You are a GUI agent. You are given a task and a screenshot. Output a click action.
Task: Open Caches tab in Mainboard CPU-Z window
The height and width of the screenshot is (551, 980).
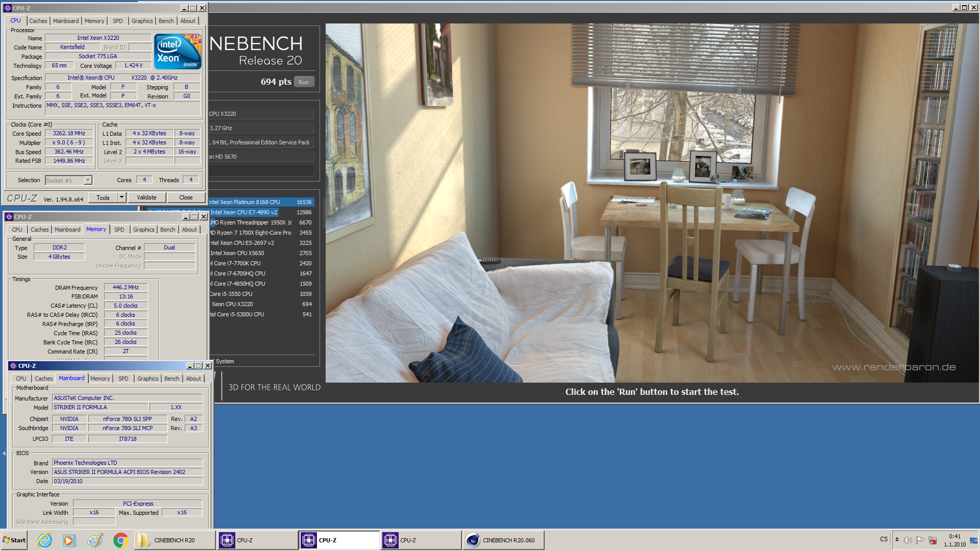pos(44,379)
